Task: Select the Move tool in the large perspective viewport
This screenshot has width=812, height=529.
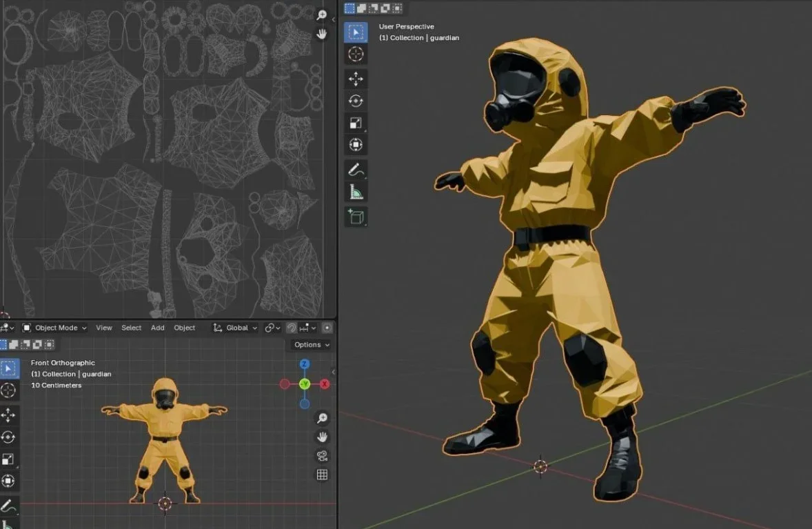Action: point(356,79)
